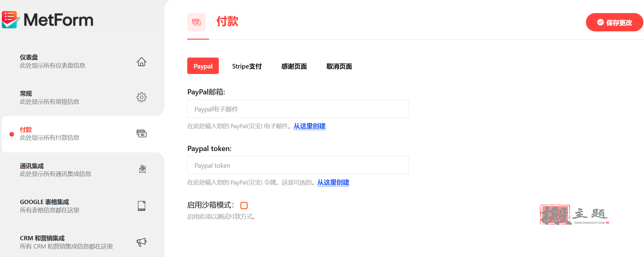
Task: Click 从这里创建 link under Paypal token
Action: click(x=333, y=182)
